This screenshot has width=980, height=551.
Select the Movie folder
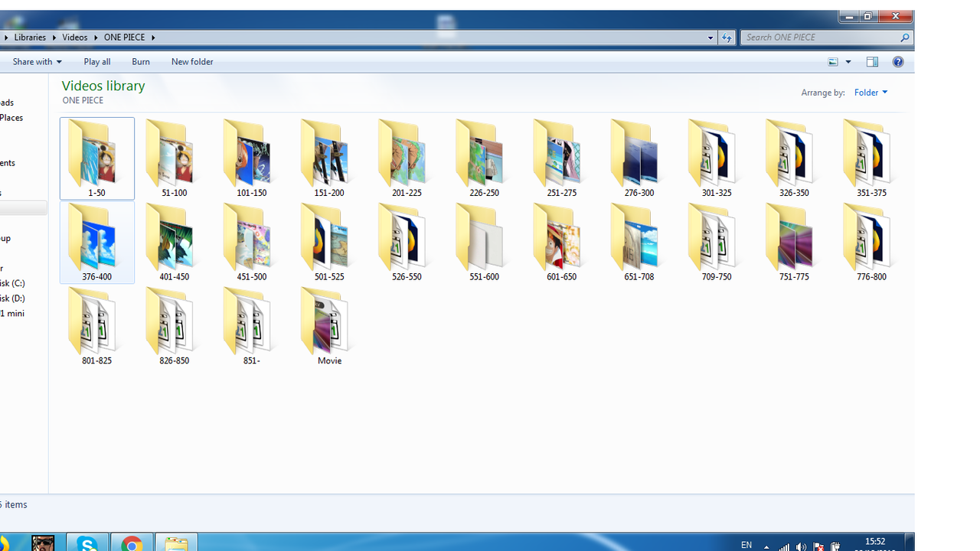point(329,327)
